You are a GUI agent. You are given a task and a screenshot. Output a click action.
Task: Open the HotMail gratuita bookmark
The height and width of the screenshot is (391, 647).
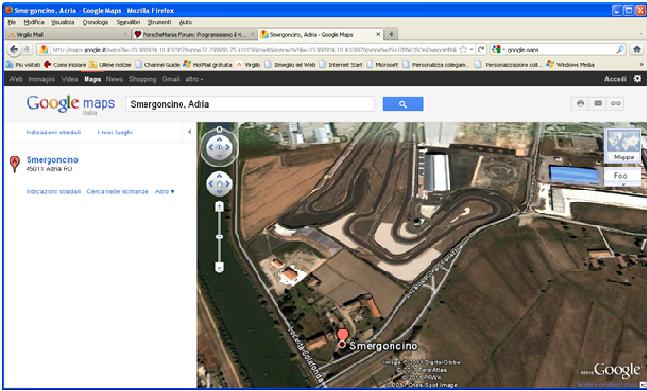(208, 65)
